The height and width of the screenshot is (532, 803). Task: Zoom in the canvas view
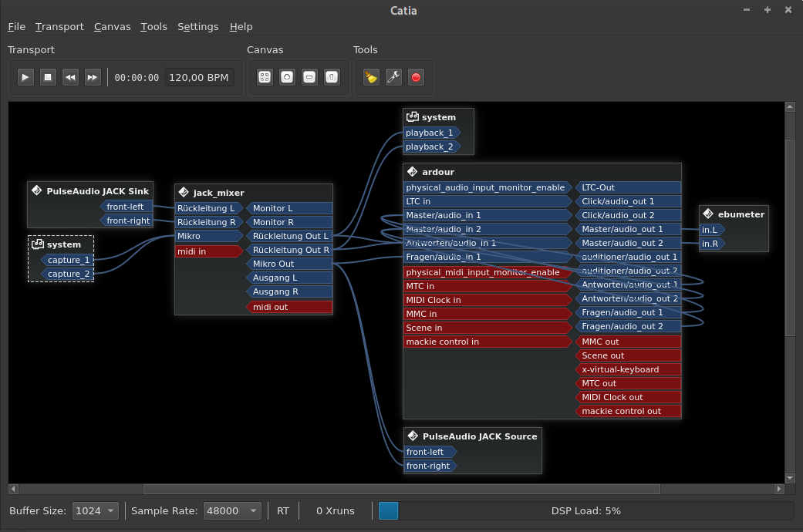tap(287, 77)
